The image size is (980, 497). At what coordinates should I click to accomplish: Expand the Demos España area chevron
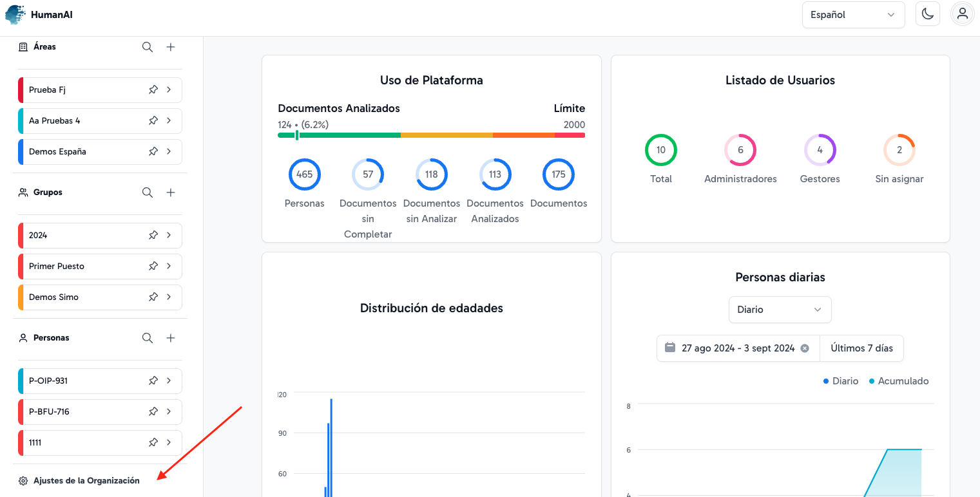[169, 152]
